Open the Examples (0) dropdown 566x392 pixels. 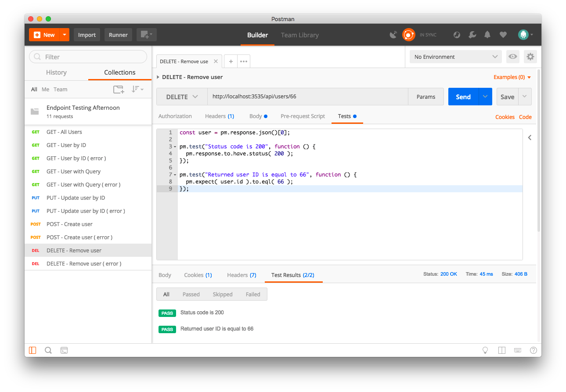[x=512, y=77]
